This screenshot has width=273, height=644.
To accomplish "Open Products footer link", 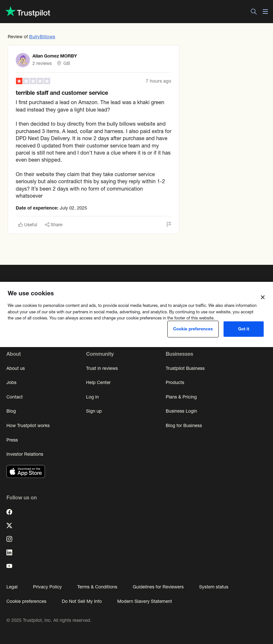I will [x=175, y=382].
